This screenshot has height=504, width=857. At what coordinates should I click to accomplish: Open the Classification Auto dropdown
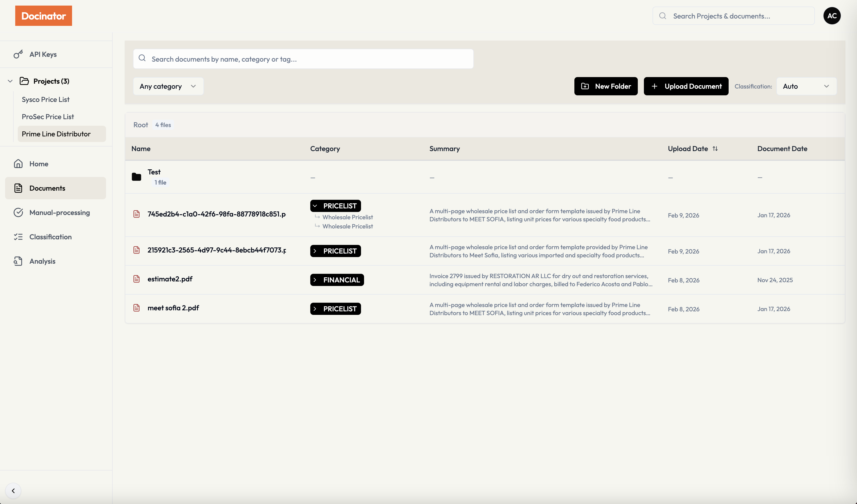pos(806,86)
